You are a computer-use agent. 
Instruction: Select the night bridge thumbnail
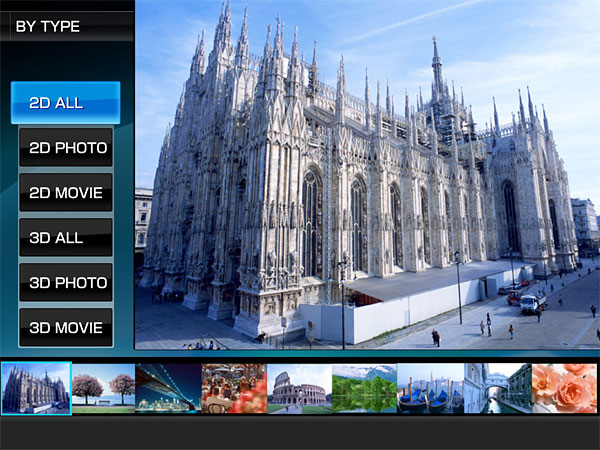coord(168,388)
